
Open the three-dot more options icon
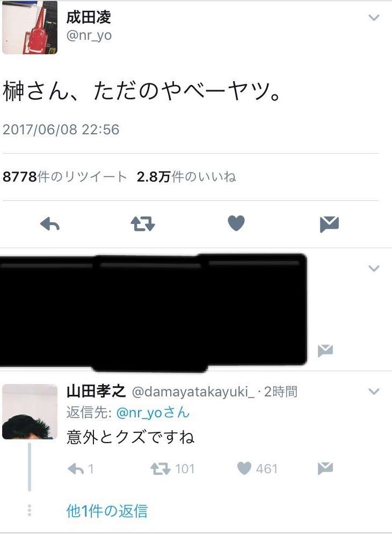click(30, 510)
